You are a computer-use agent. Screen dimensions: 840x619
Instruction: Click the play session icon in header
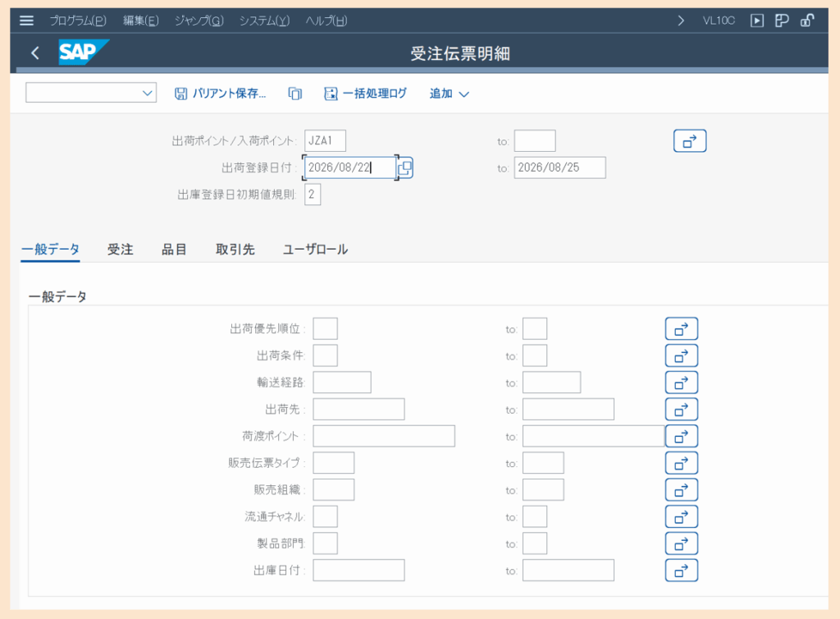[x=756, y=21]
